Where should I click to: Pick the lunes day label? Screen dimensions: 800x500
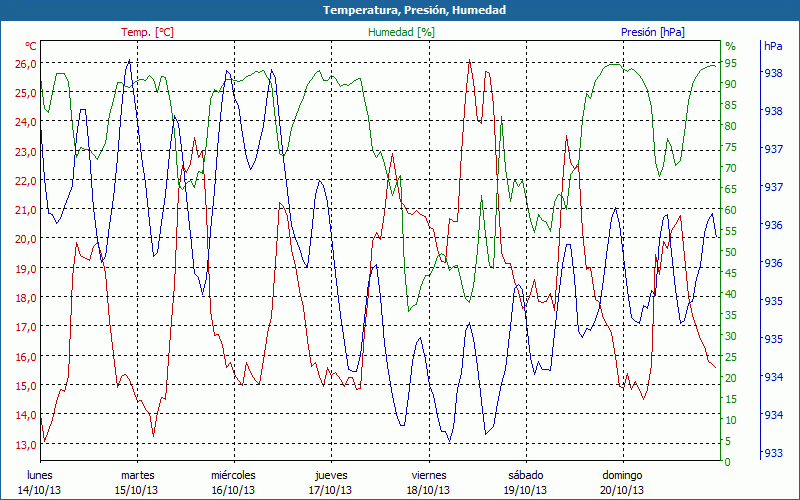pyautogui.click(x=40, y=475)
